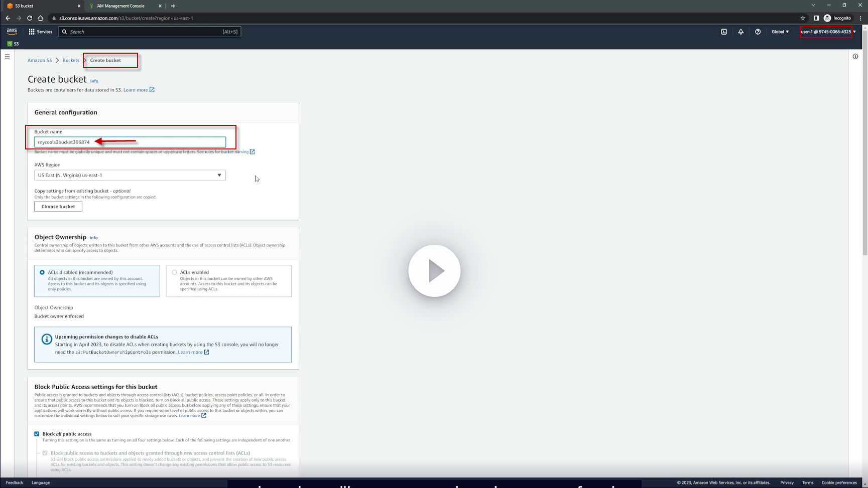
Task: Bookmark this page with the star
Action: tap(803, 18)
